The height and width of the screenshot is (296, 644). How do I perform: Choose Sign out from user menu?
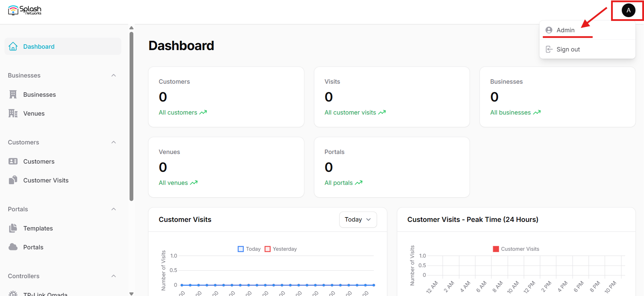tap(568, 49)
